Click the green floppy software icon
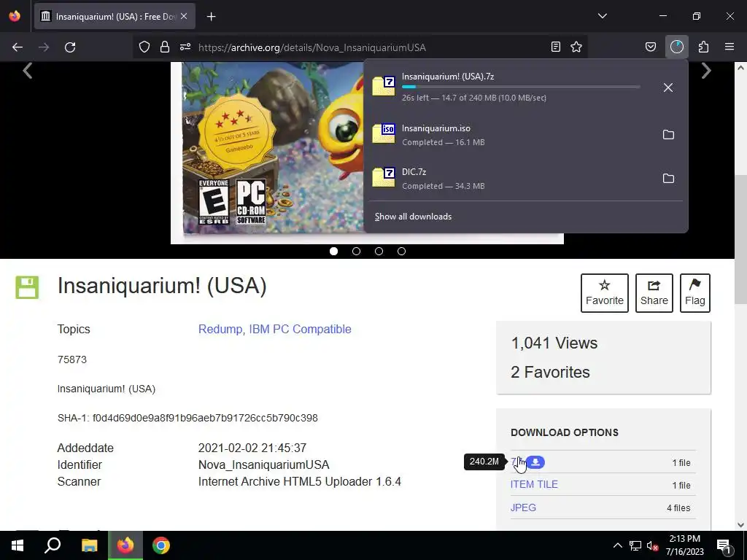The width and height of the screenshot is (747, 560). point(27,287)
